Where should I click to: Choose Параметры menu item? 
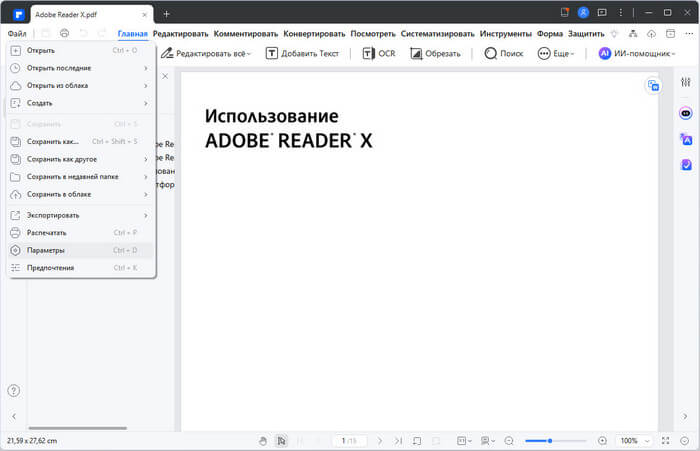pos(81,250)
